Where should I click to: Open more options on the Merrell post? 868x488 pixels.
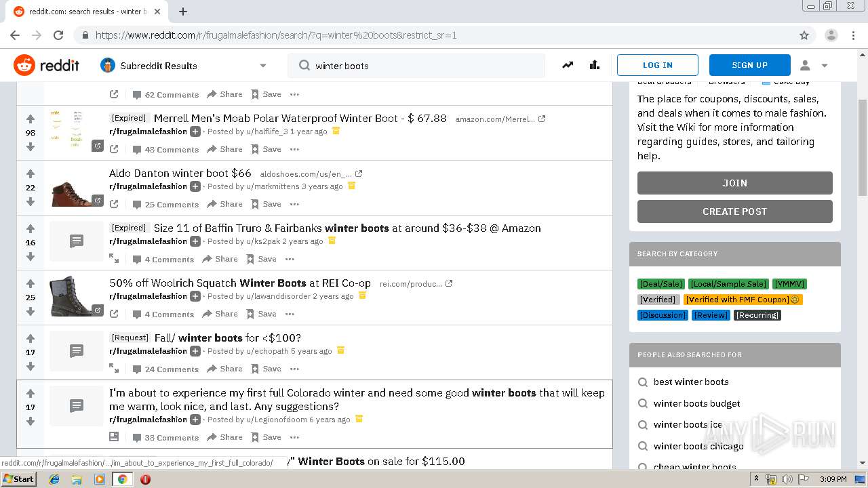click(294, 149)
